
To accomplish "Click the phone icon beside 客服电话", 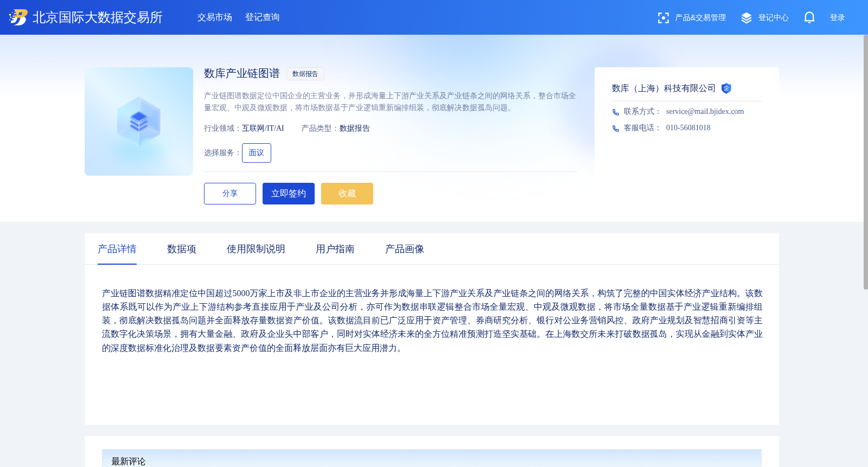I will click(x=616, y=129).
